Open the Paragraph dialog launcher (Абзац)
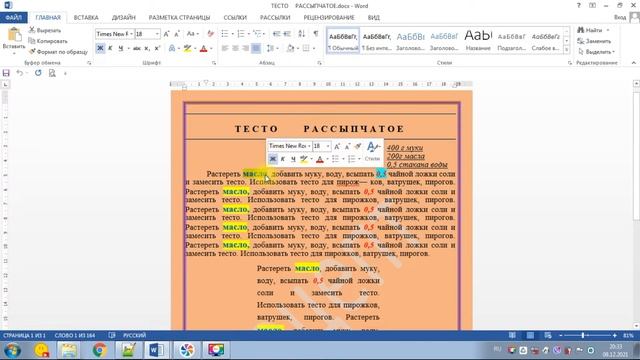Viewport: 640px width, 360px height. coord(319,63)
